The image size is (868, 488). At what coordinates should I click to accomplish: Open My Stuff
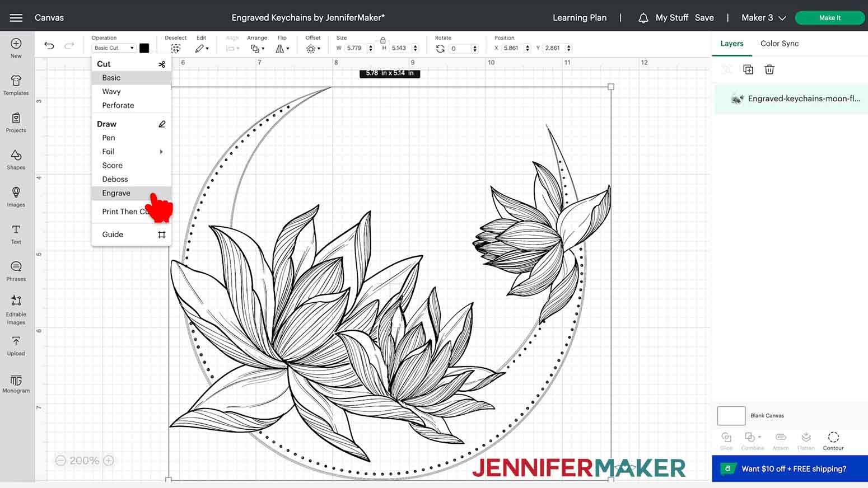pos(672,18)
